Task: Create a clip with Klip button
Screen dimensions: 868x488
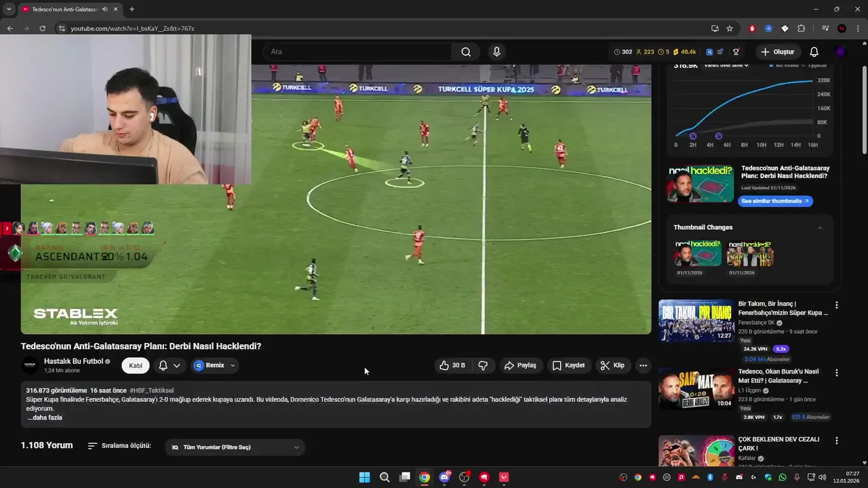Action: tap(612, 365)
